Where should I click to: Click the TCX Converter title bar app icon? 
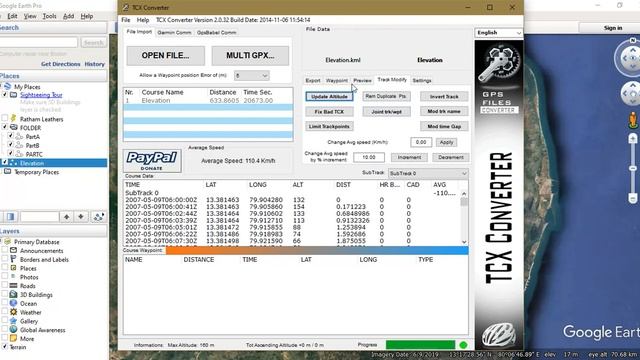(126, 7)
